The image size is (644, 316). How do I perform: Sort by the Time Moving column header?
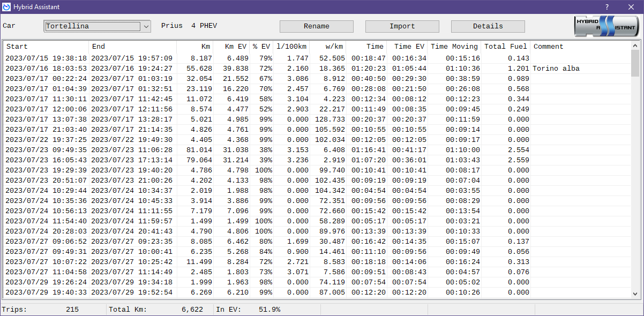pyautogui.click(x=454, y=47)
